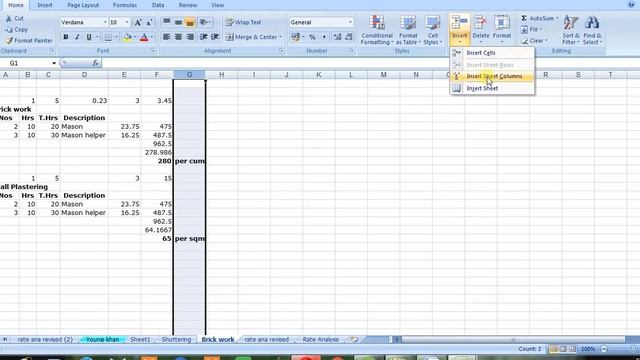Click Decrease Indent icon
This screenshot has width=640, height=360.
click(x=203, y=37)
